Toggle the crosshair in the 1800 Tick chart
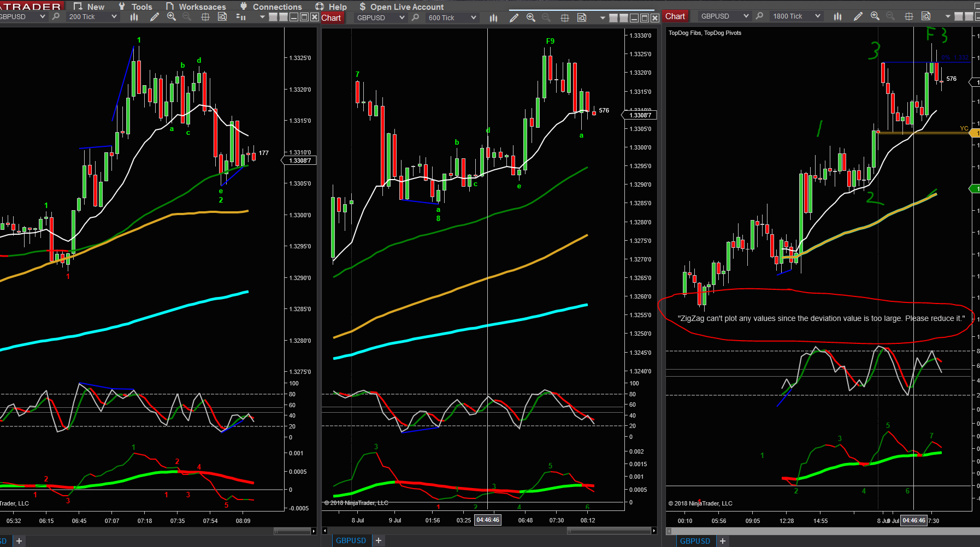 (909, 16)
